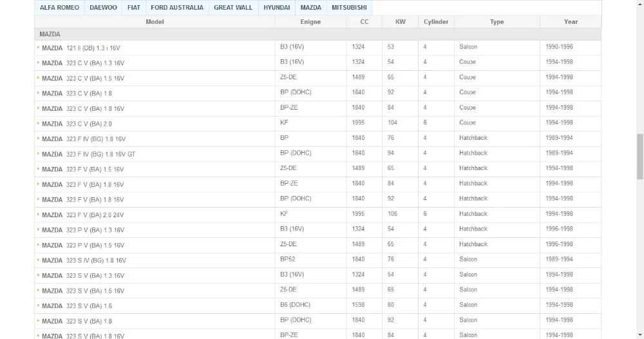
Task: Click arrow bullet beside MAZDA 323 F V (BA) 1.5 16V
Action: click(x=39, y=169)
